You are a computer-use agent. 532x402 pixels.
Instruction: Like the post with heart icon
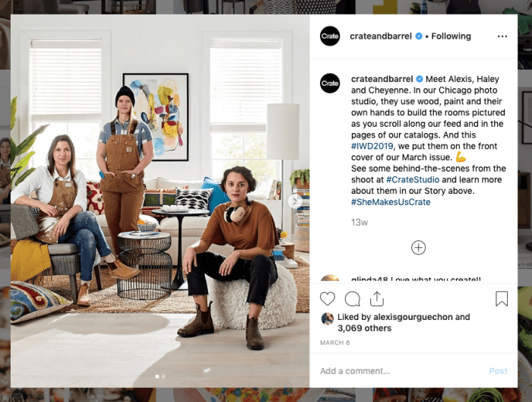click(x=328, y=299)
